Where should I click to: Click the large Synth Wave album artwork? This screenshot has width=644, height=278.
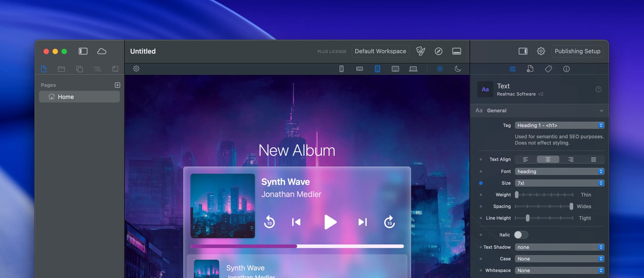[x=223, y=206]
